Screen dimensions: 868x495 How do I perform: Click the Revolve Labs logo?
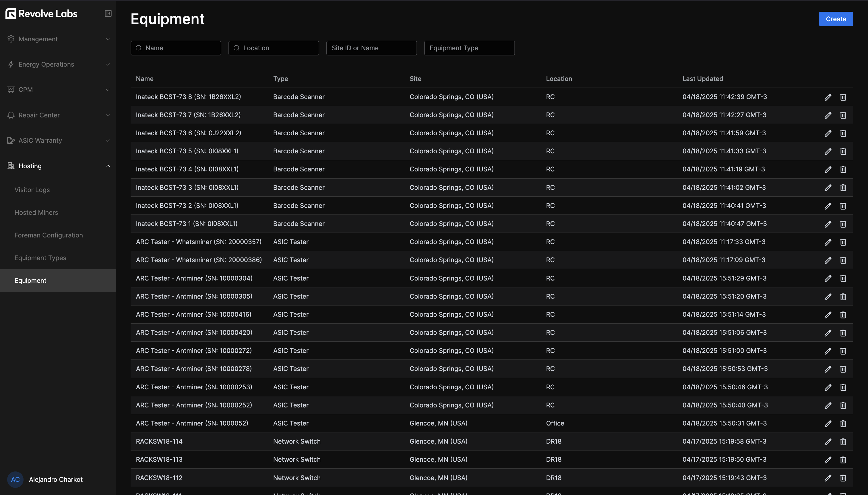click(41, 13)
